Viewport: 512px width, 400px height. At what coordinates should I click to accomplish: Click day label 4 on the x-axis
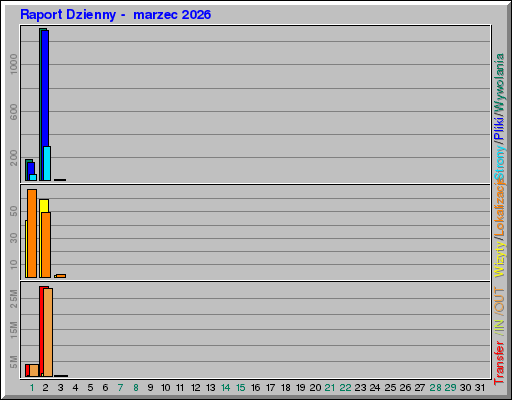(75, 388)
